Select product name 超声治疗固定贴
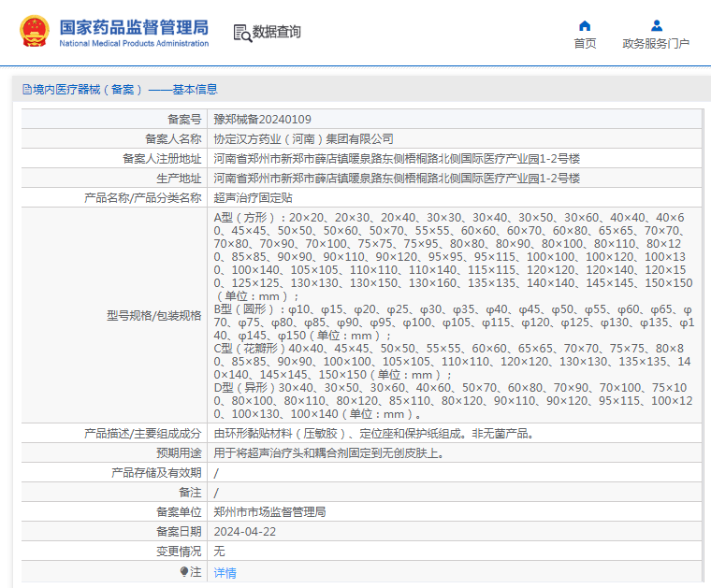The image size is (711, 588). click(253, 198)
